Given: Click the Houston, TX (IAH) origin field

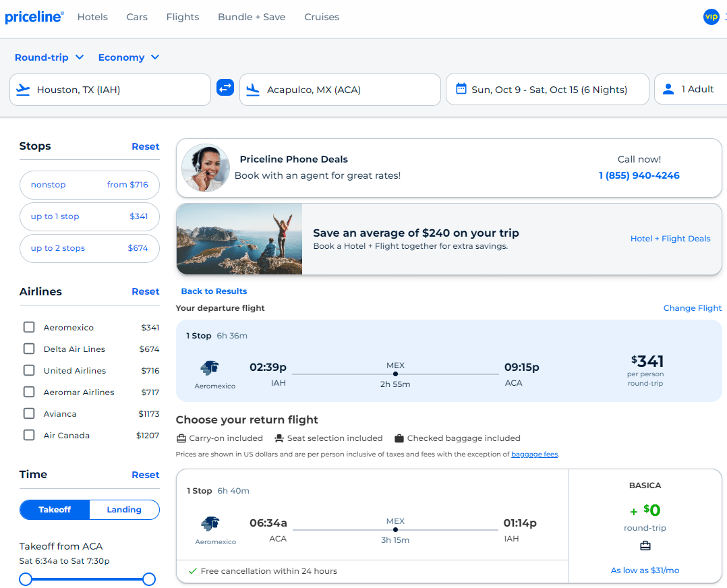Looking at the screenshot, I should [111, 90].
